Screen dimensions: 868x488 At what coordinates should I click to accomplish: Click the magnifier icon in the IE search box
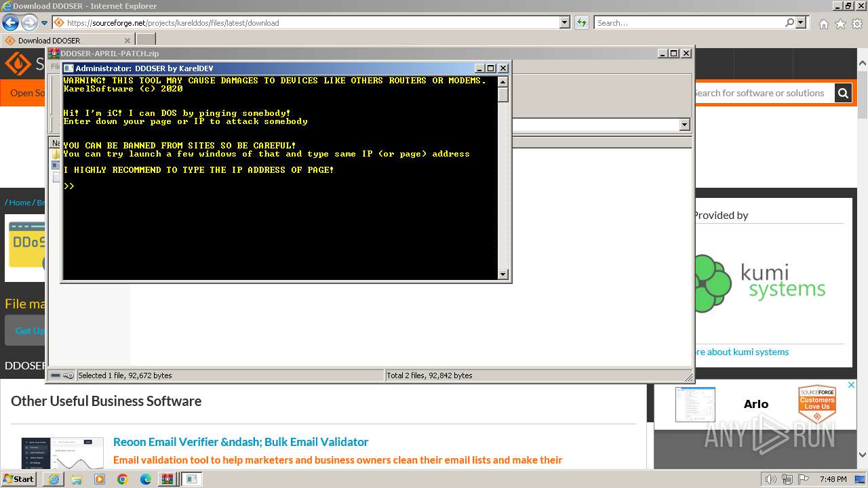(789, 22)
